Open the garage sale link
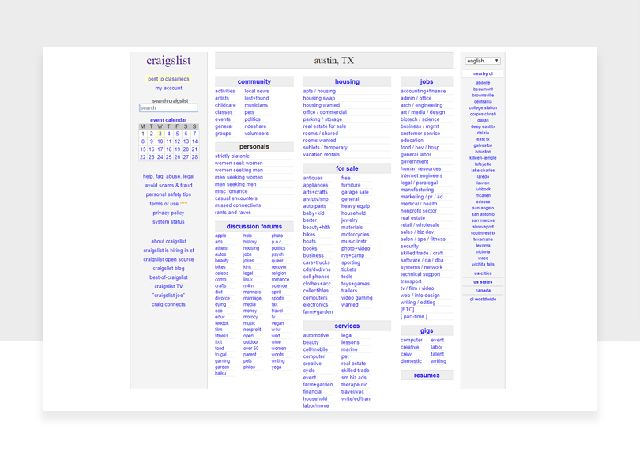Screen dimensions: 640x456 pyautogui.click(x=355, y=192)
